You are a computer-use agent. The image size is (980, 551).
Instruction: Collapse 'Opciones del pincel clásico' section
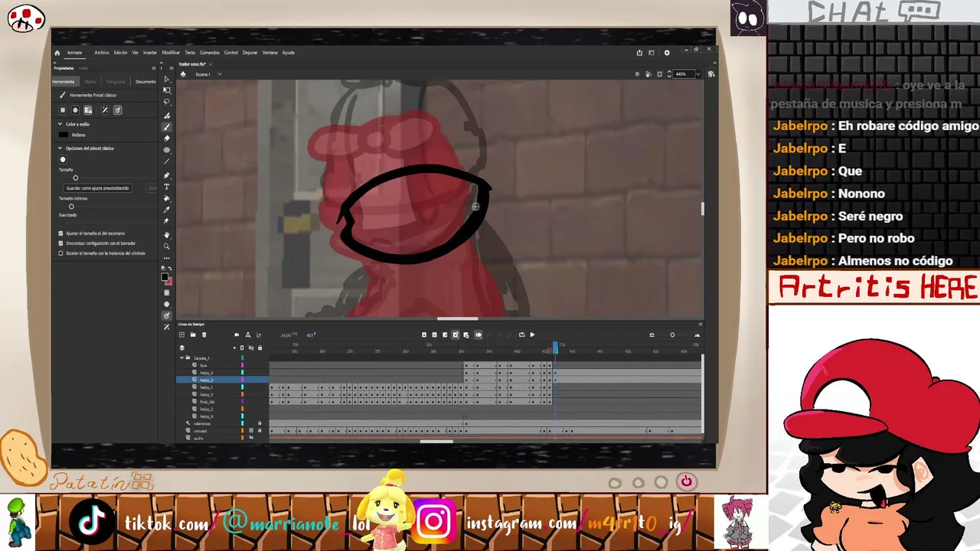(60, 148)
